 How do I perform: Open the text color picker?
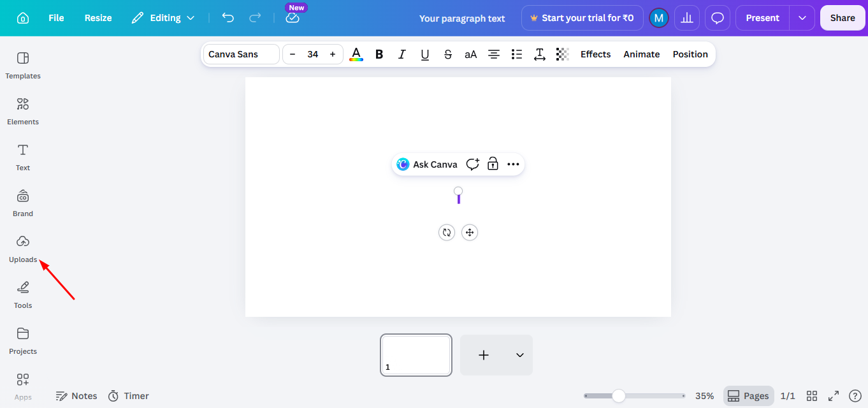[x=356, y=54]
